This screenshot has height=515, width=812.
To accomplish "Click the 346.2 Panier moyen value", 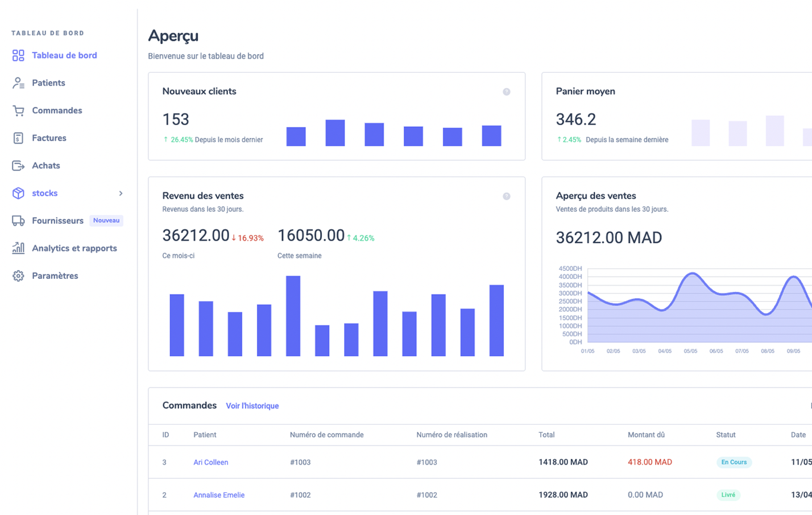I will click(x=576, y=120).
